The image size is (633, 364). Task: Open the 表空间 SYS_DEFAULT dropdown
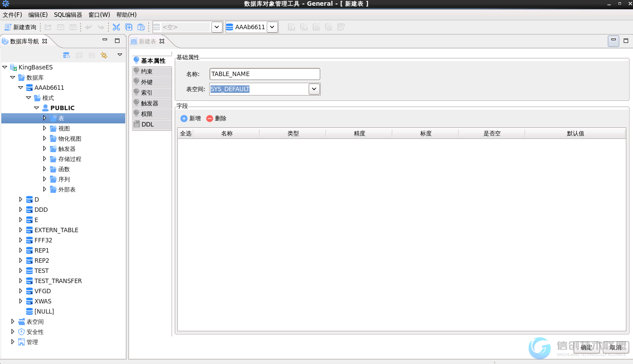pos(314,89)
